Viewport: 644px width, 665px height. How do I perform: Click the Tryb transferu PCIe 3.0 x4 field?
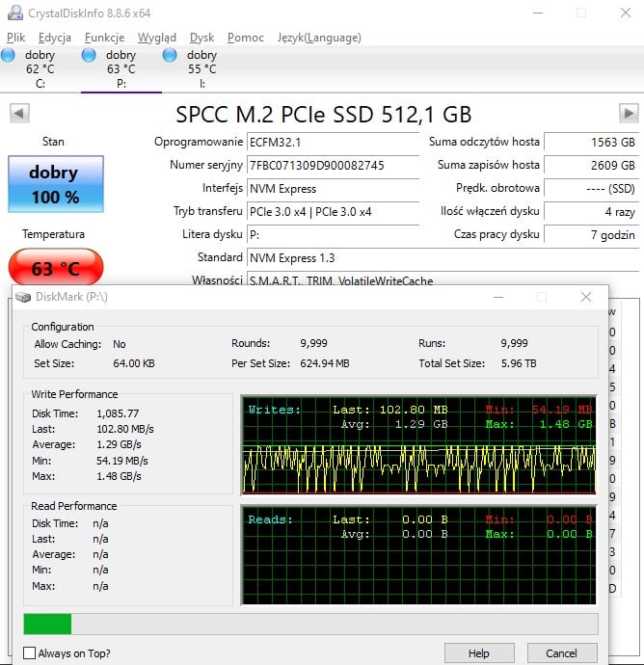[x=333, y=211]
